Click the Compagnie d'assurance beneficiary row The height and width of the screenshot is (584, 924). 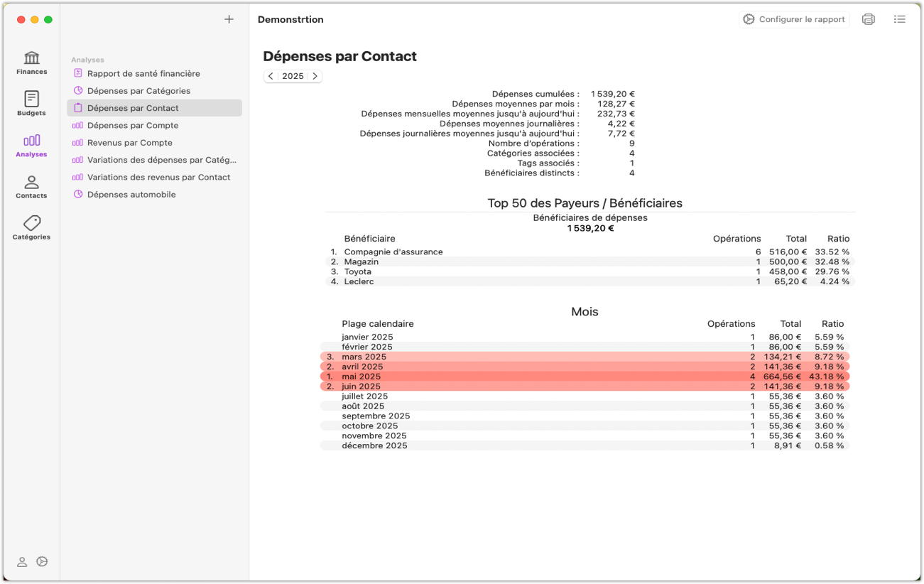coord(590,252)
